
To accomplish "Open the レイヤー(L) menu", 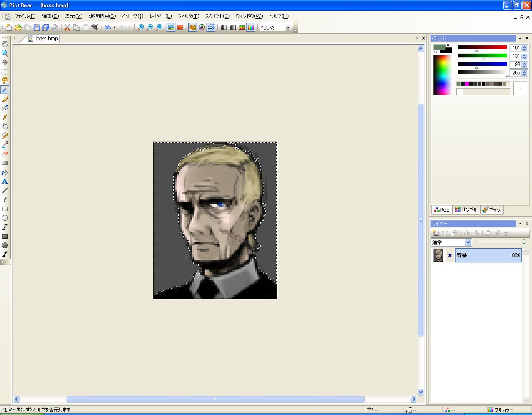I will [161, 16].
